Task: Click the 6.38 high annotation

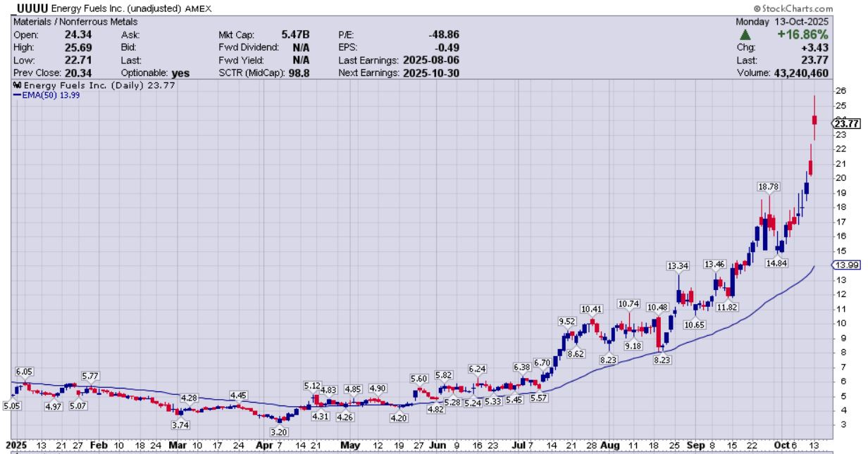Action: [522, 367]
